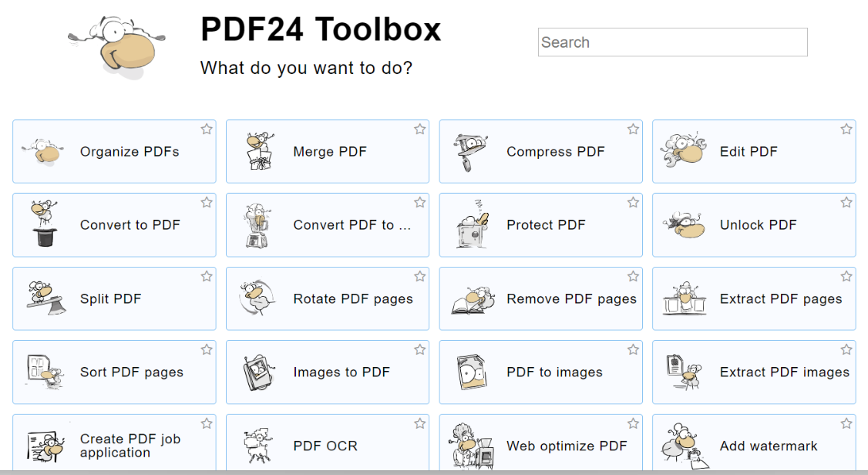This screenshot has width=868, height=475.
Task: Click the Protect PDF safe icon
Action: coord(473,224)
